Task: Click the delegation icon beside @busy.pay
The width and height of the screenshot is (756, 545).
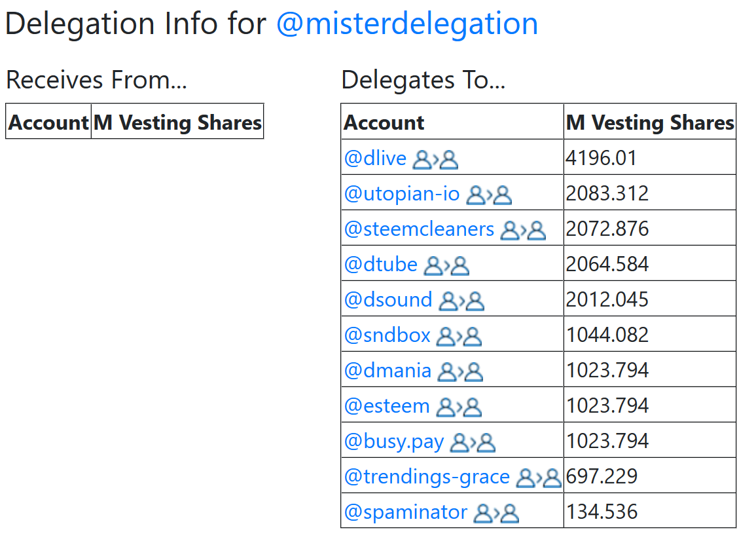Action: tap(473, 442)
